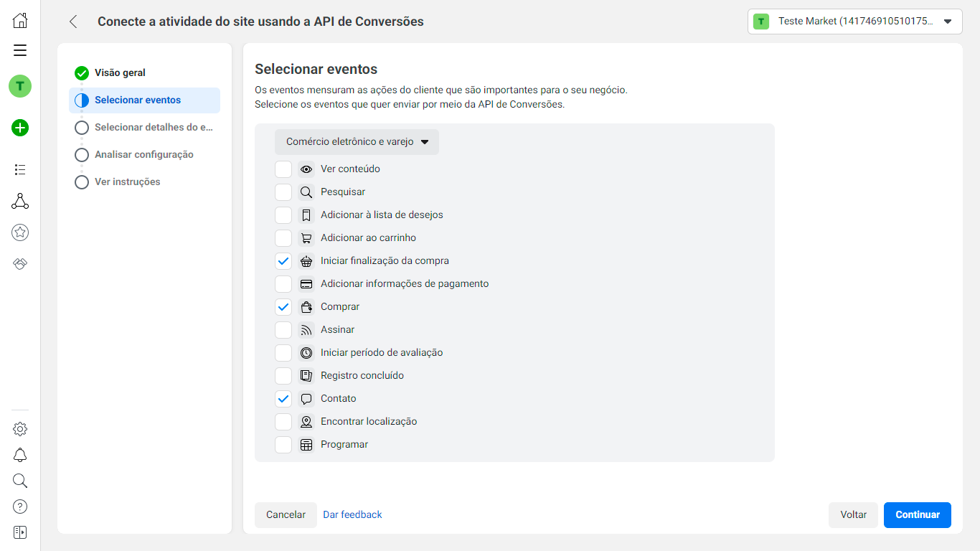Open the settings gear icon
This screenshot has width=980, height=551.
tap(20, 429)
